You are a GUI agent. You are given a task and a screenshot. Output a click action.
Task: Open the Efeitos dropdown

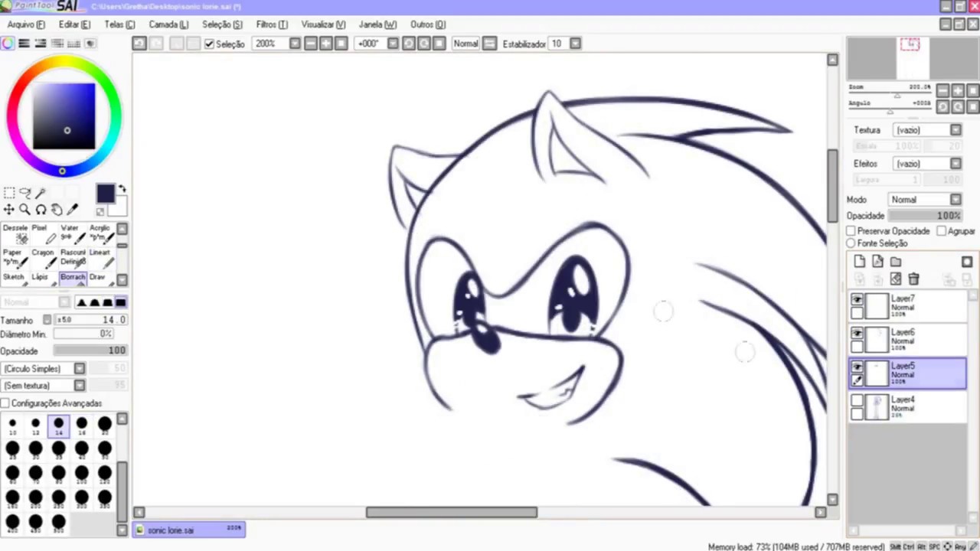click(x=955, y=164)
